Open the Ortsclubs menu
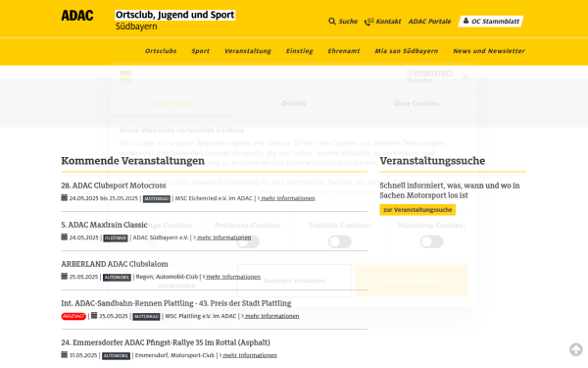 [161, 51]
